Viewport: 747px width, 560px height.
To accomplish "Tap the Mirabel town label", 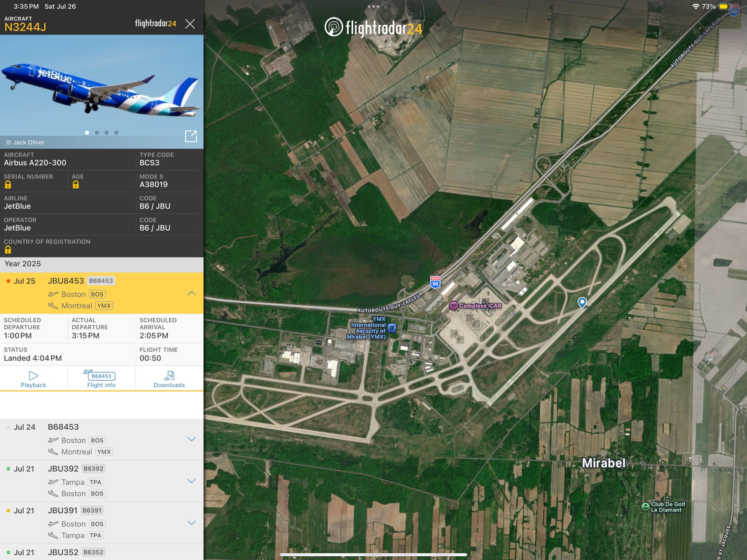I will 604,463.
